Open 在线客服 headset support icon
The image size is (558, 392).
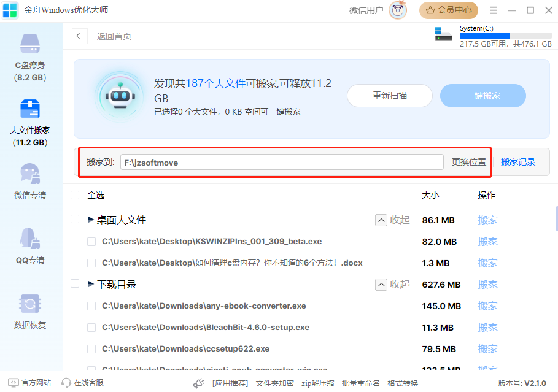click(x=66, y=383)
